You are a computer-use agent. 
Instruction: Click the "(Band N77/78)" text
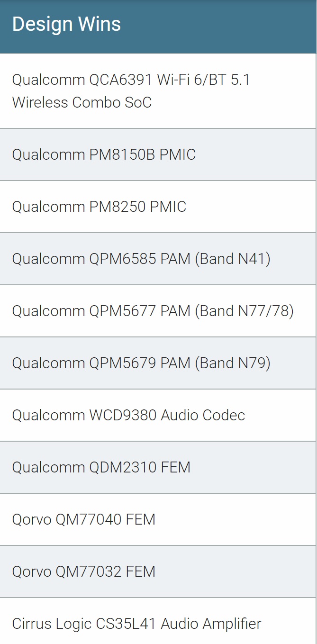click(x=244, y=311)
